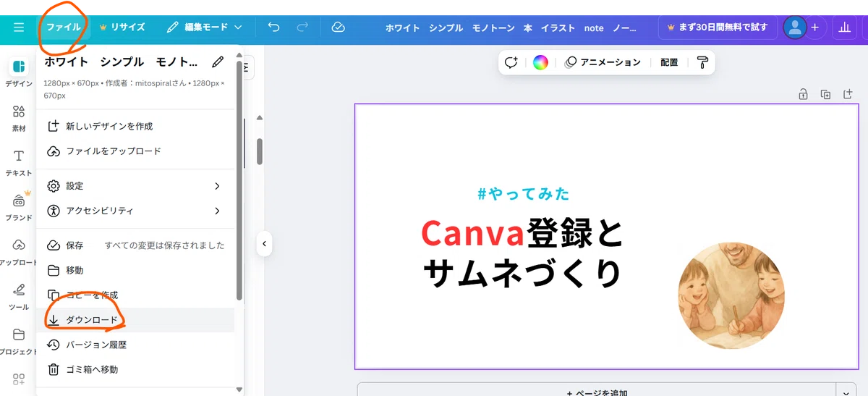Viewport: 868px width, 396px height.
Task: Click the side panel scrollbar thumb
Action: tap(260, 152)
